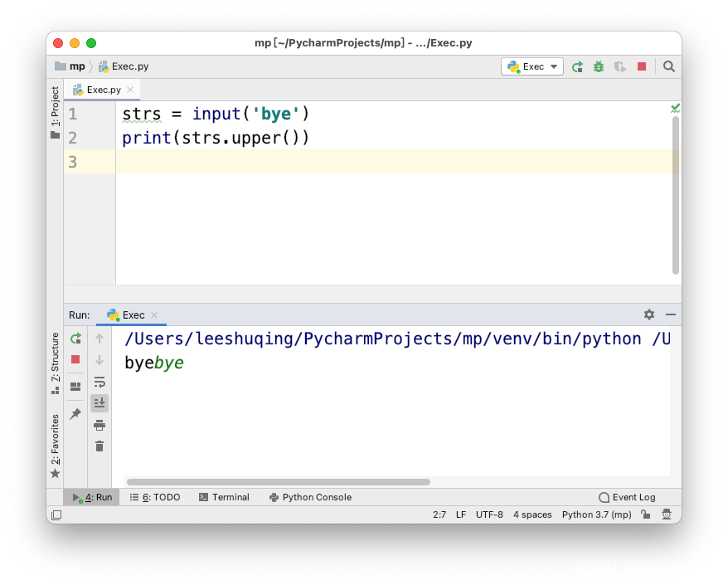Click the inspection green checkmark indicator
The image size is (728, 585).
point(676,108)
